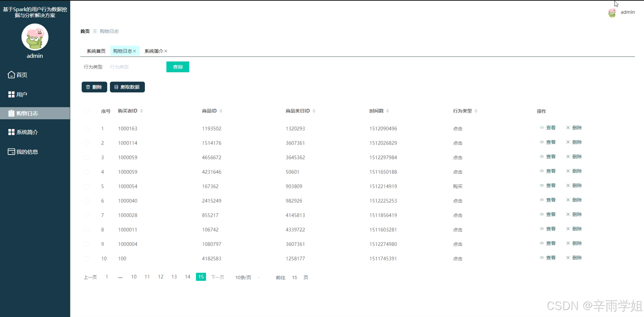Click the 查询 search button

coord(178,67)
